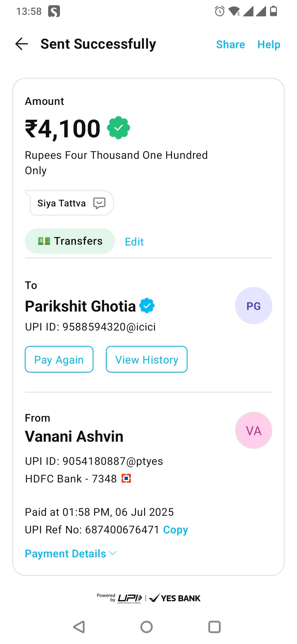Screen dimensions: 297x644
Task: Select the Transfers category chip
Action: pyautogui.click(x=70, y=241)
